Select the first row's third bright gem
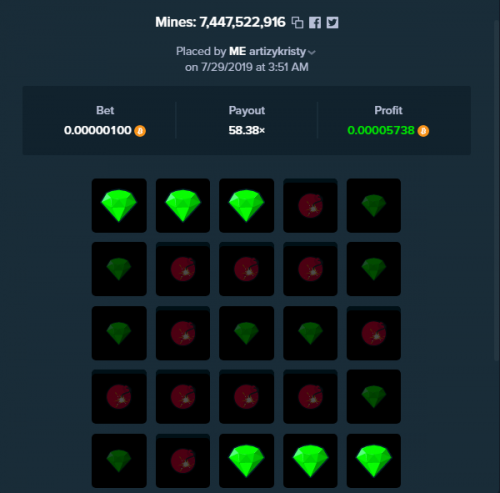Screen dimensions: 500x493 click(x=246, y=205)
